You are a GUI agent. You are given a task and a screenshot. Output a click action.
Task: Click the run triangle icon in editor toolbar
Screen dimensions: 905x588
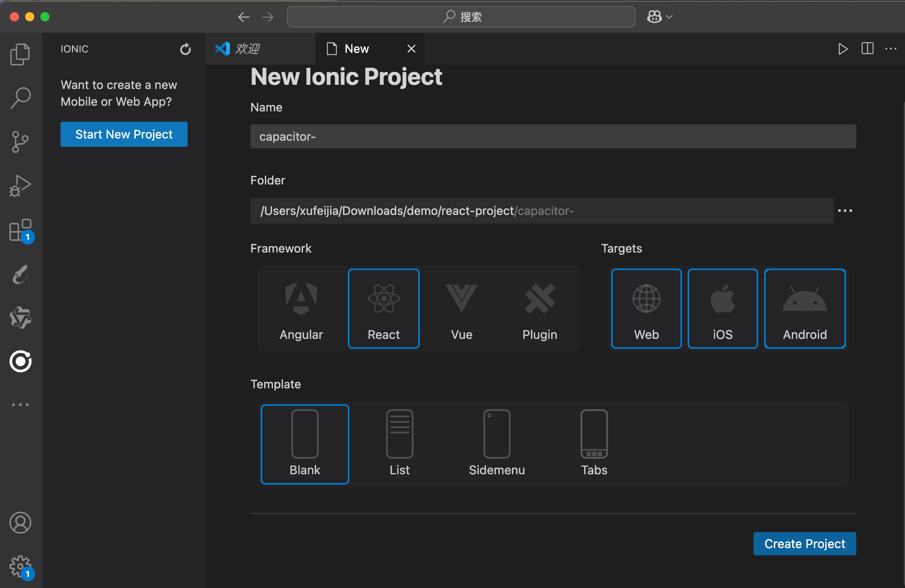(843, 49)
